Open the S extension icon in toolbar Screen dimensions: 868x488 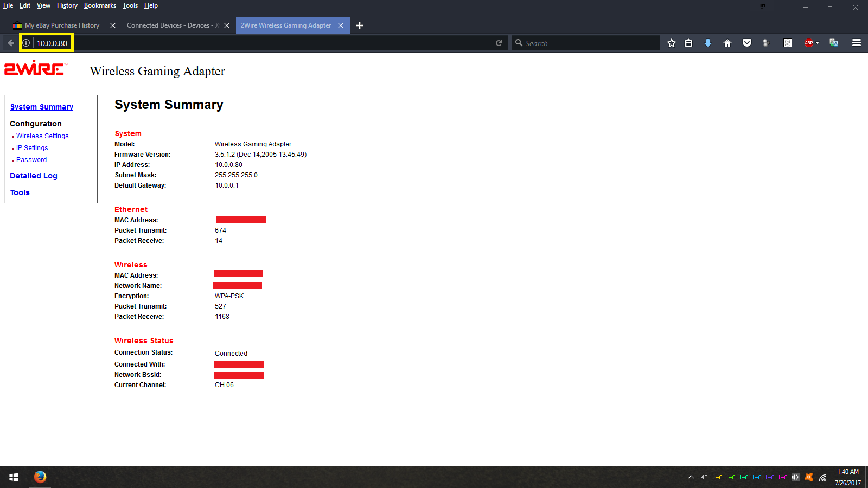click(x=788, y=43)
